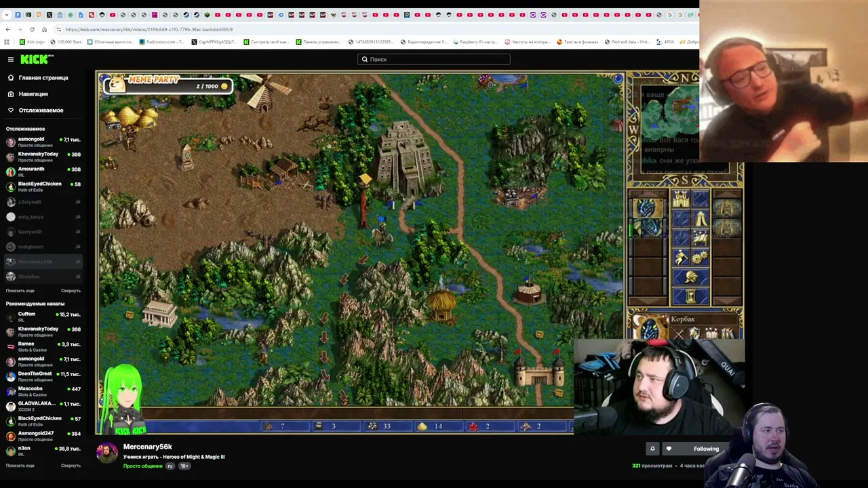Image resolution: width=868 pixels, height=488 pixels.
Task: Open Olivialive offline channel
Action: 43,277
